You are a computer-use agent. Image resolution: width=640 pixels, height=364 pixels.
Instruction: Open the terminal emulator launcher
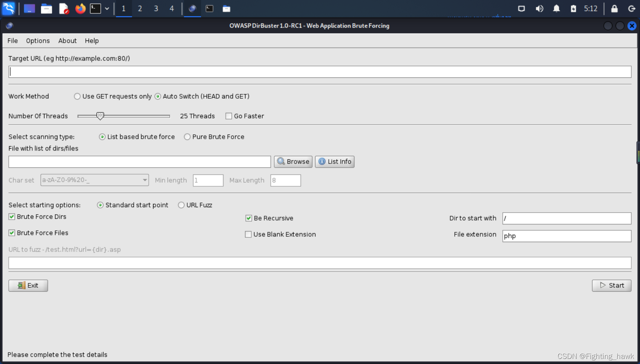click(x=96, y=9)
